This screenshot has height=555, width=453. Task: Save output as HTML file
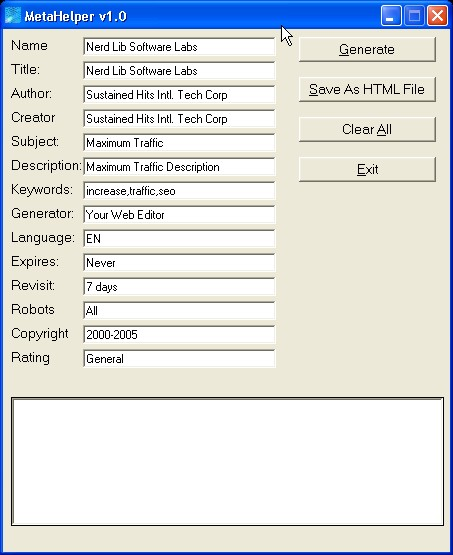coord(367,89)
